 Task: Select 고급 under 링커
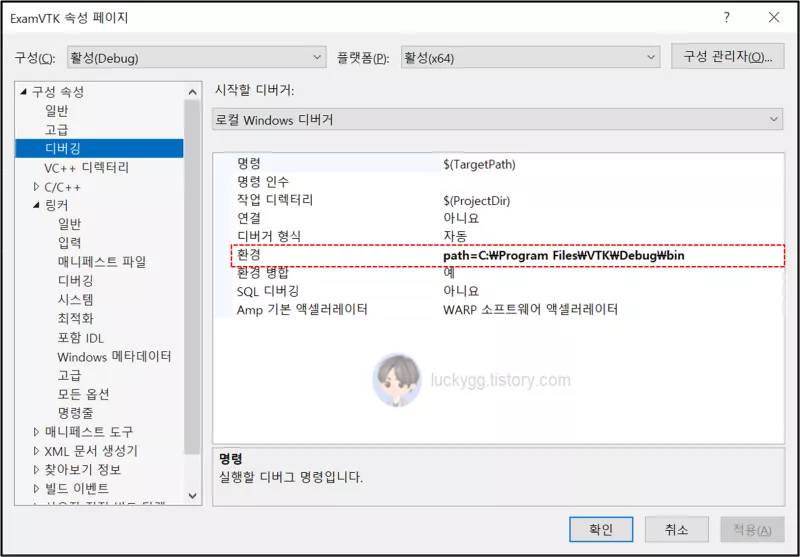click(x=69, y=376)
